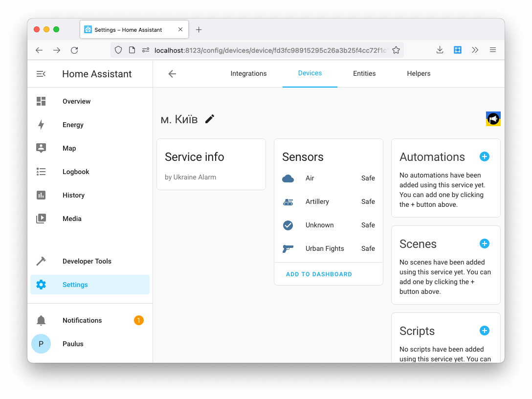This screenshot has width=532, height=399.
Task: Navigate back using the arrow above Integrations
Action: pyautogui.click(x=172, y=73)
